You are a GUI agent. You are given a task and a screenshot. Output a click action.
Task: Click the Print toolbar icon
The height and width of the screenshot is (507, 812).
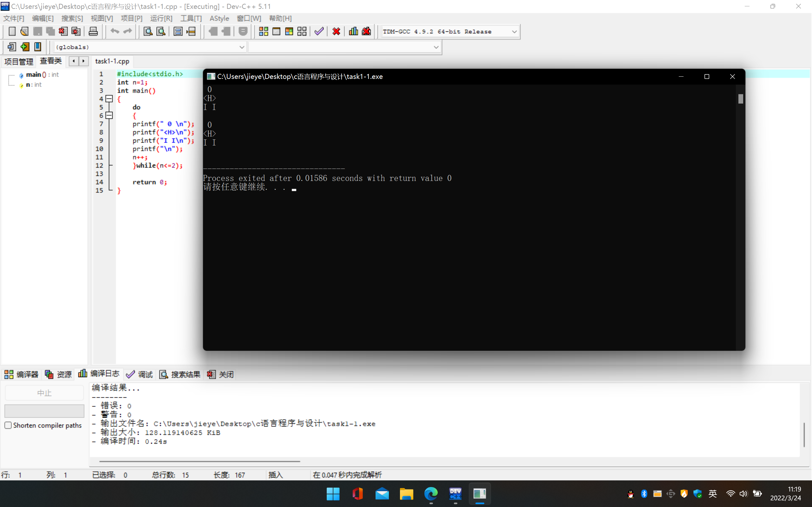click(x=93, y=31)
